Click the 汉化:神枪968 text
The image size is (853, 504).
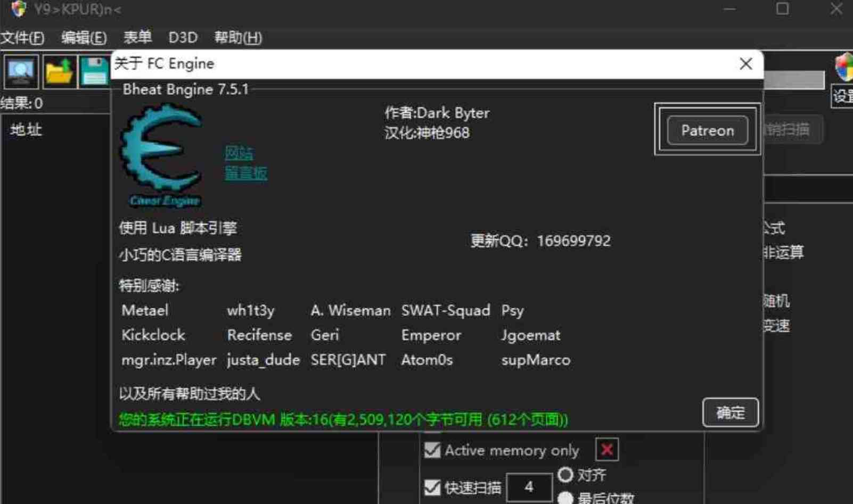click(427, 133)
